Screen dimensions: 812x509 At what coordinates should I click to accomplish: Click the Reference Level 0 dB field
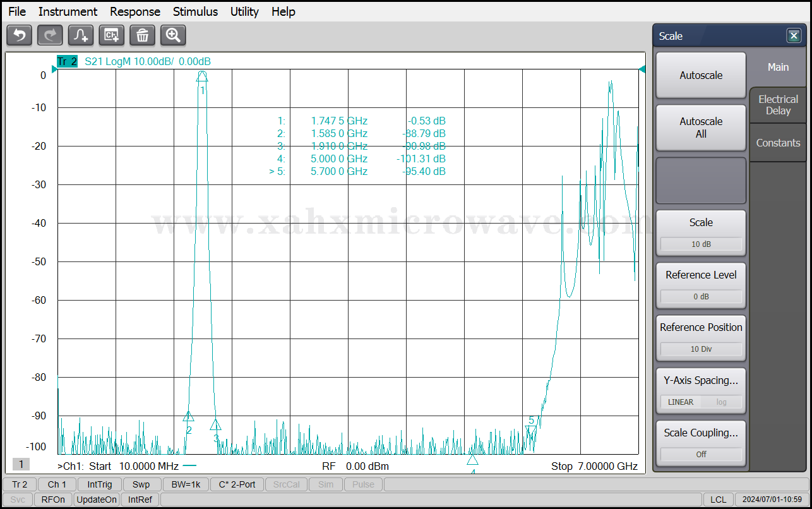pos(701,296)
